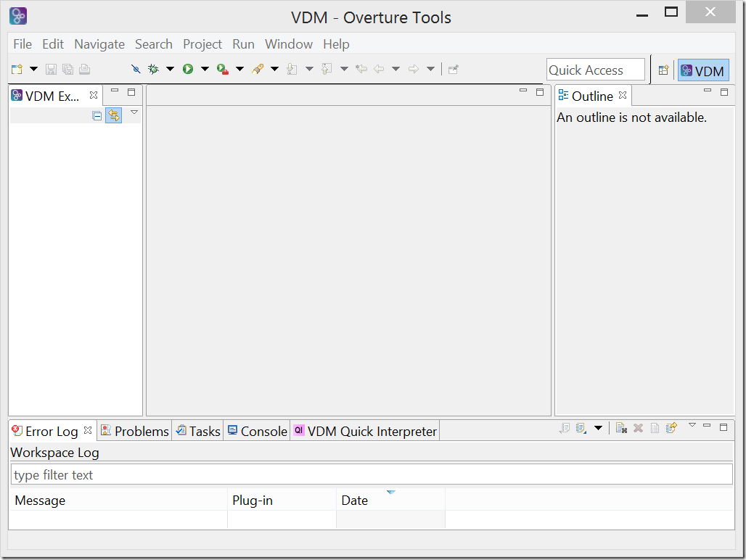This screenshot has width=746, height=560.
Task: Click the New wizard toolbar icon
Action: coord(17,70)
